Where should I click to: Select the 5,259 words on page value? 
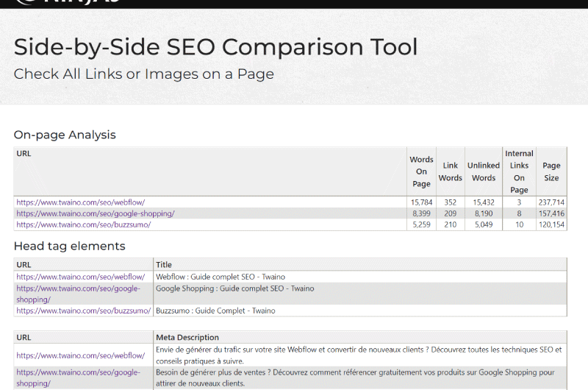click(x=421, y=225)
